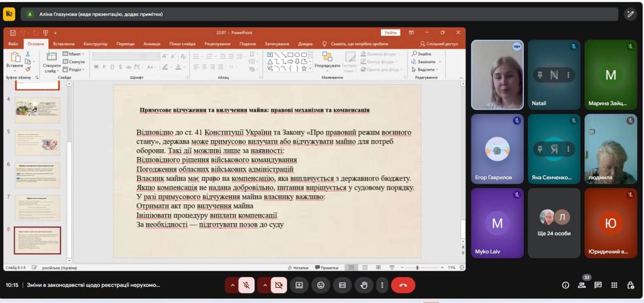Click the Present screen icon

[299, 285]
